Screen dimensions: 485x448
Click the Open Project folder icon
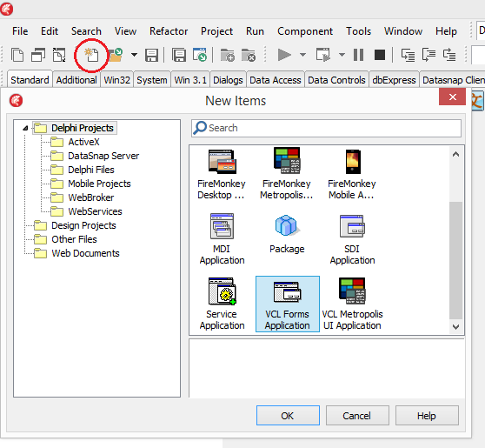click(116, 55)
